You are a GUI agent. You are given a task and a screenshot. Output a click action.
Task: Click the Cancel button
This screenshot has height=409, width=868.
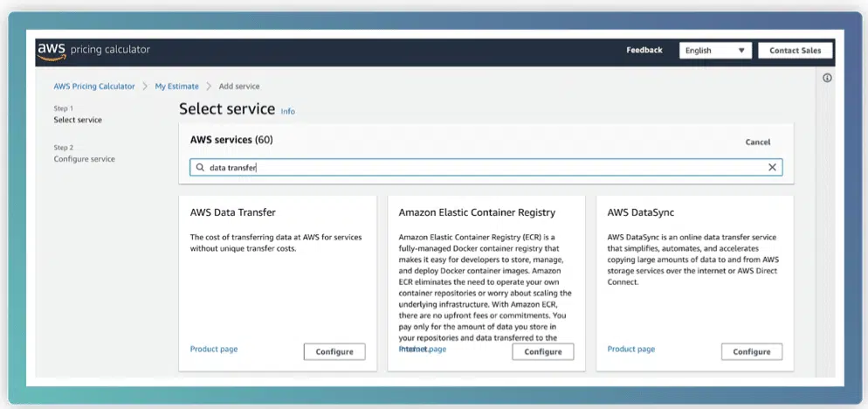click(758, 142)
